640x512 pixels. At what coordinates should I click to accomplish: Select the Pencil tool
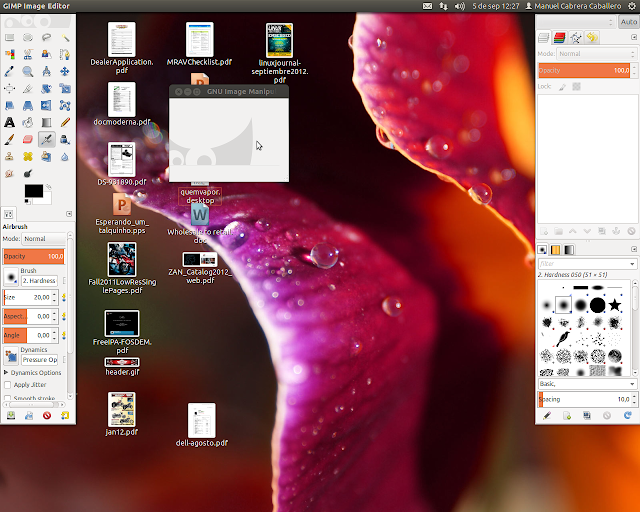coord(65,122)
